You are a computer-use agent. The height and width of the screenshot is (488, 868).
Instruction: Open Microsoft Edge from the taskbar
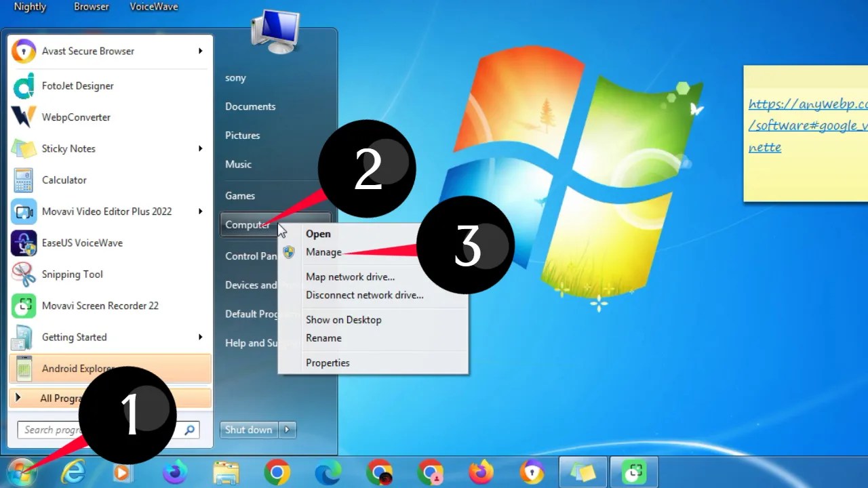[328, 472]
